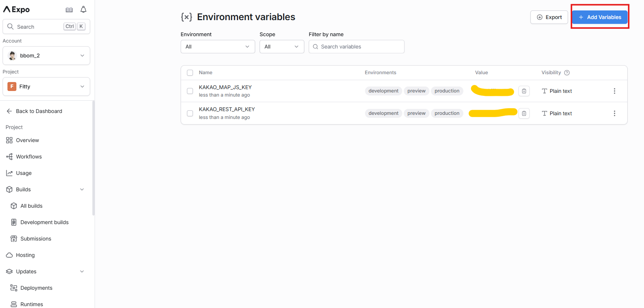
Task: Copy the KAKAO_REST_API_KEY value
Action: coord(524,113)
